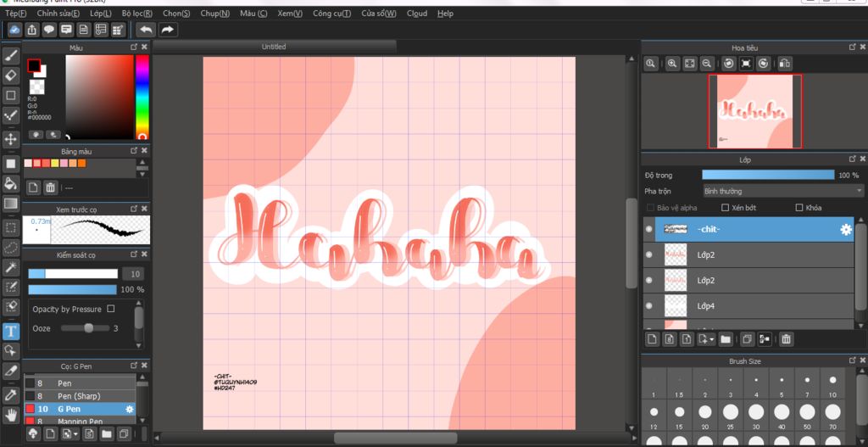Undock the Brush Size panel
This screenshot has width=868, height=447.
(853, 360)
